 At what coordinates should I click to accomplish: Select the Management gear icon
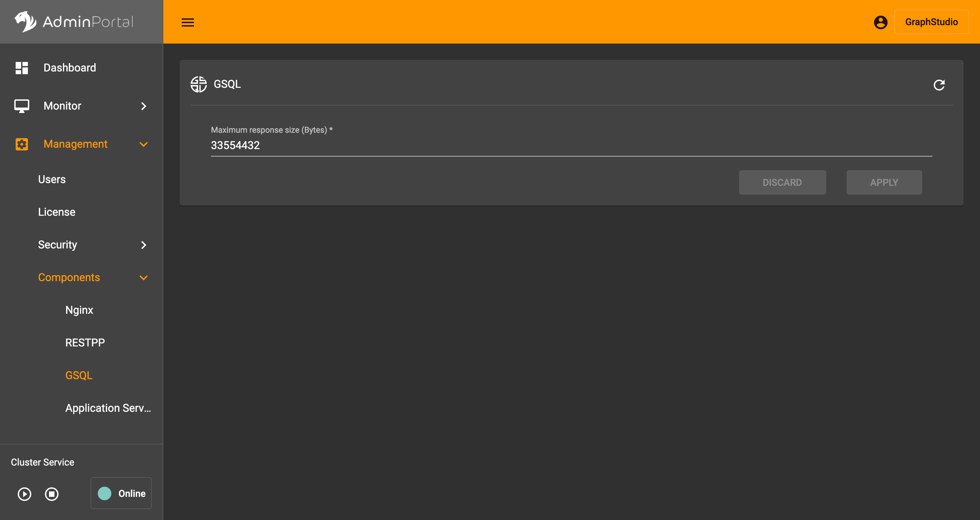[x=22, y=144]
